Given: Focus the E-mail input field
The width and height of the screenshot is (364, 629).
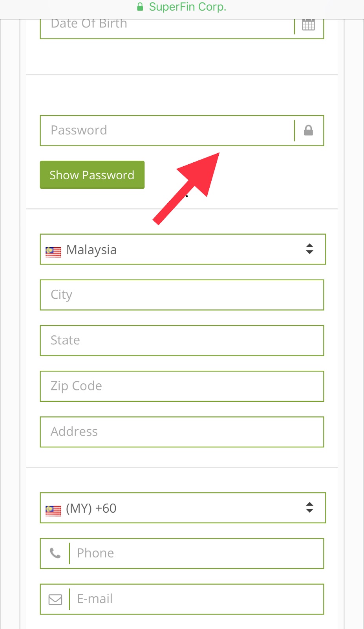Looking at the screenshot, I should tap(196, 599).
